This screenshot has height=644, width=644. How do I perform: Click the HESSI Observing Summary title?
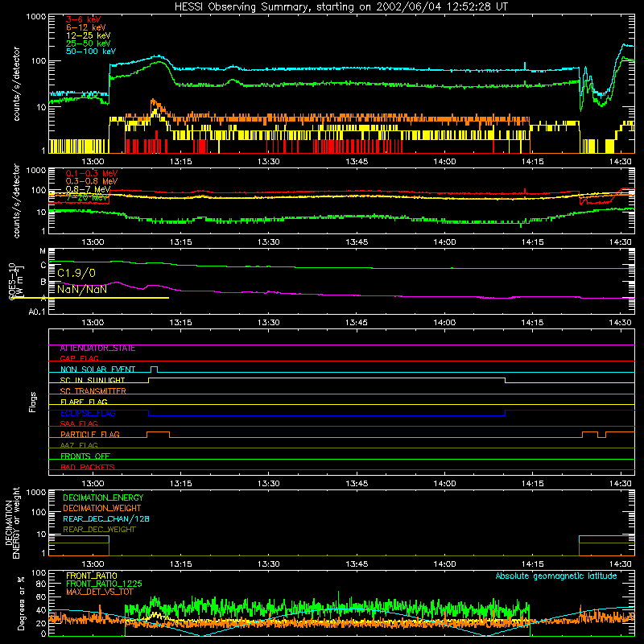point(341,7)
